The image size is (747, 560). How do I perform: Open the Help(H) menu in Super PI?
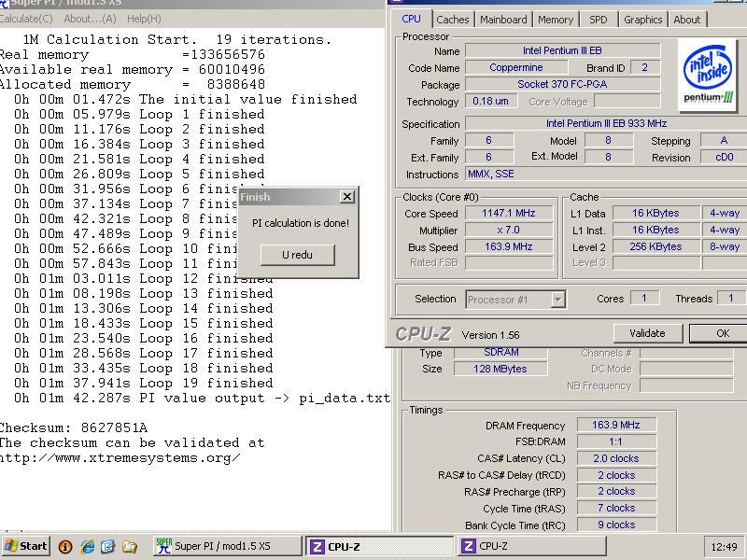pyautogui.click(x=144, y=19)
